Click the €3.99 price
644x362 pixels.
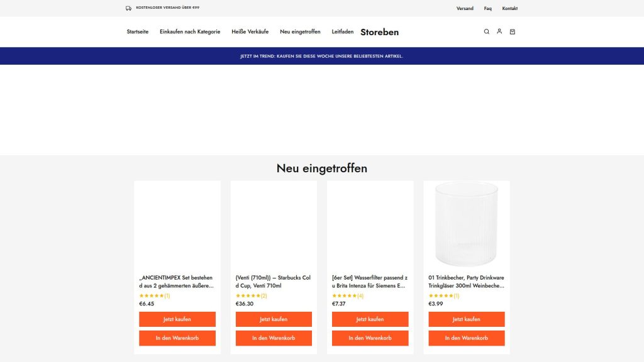436,304
